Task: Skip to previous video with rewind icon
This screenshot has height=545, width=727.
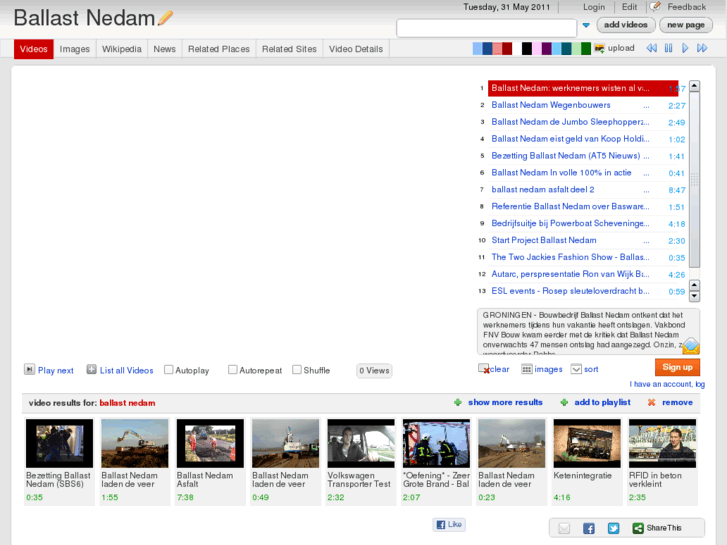Action: pyautogui.click(x=651, y=48)
